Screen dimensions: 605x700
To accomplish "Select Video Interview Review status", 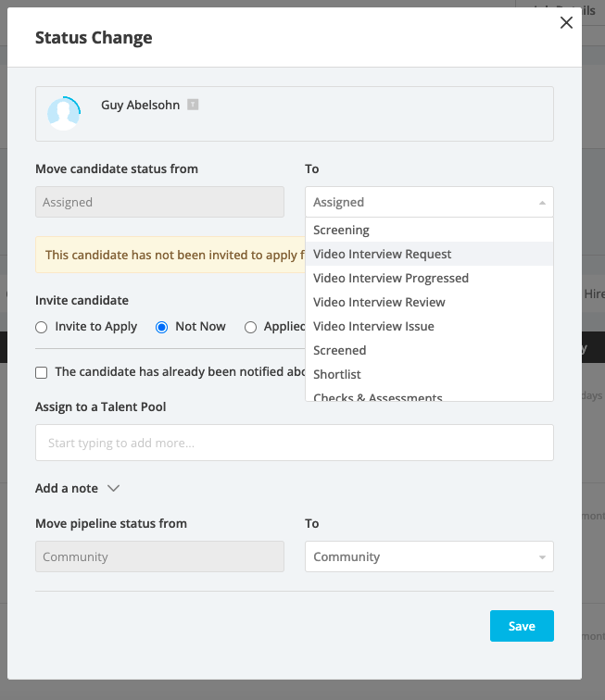I will pyautogui.click(x=379, y=302).
